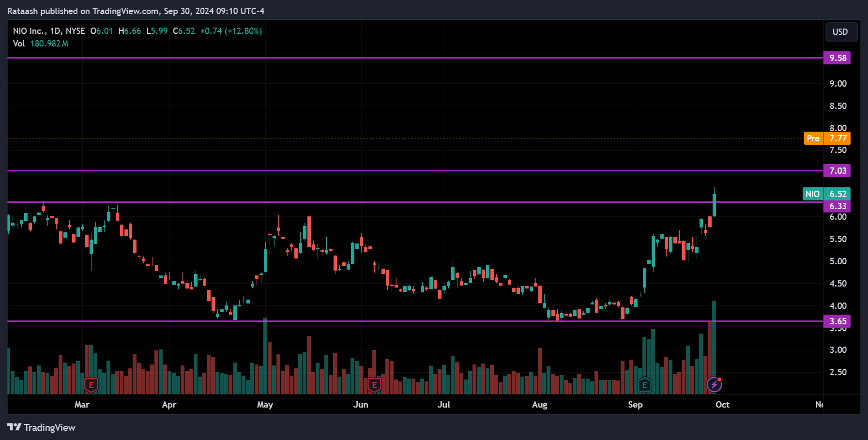This screenshot has width=868, height=440.
Task: Click the C6.52 close value in legend
Action: pos(184,31)
